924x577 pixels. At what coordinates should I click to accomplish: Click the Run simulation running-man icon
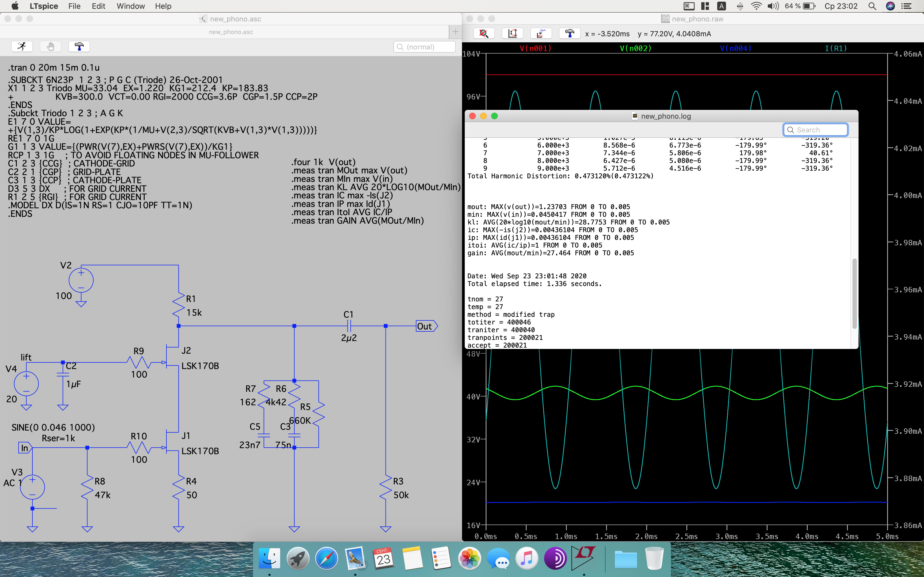pos(22,46)
